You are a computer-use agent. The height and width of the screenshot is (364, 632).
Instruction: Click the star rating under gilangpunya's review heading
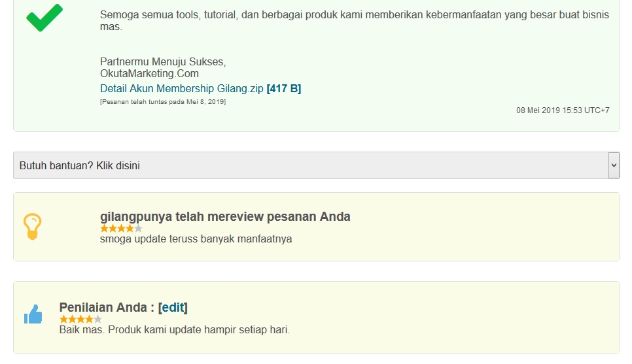pyautogui.click(x=121, y=229)
